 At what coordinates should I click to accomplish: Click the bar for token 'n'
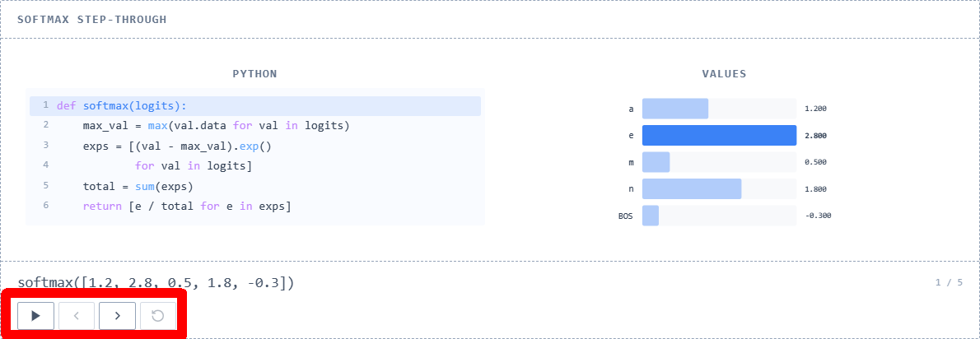point(692,189)
